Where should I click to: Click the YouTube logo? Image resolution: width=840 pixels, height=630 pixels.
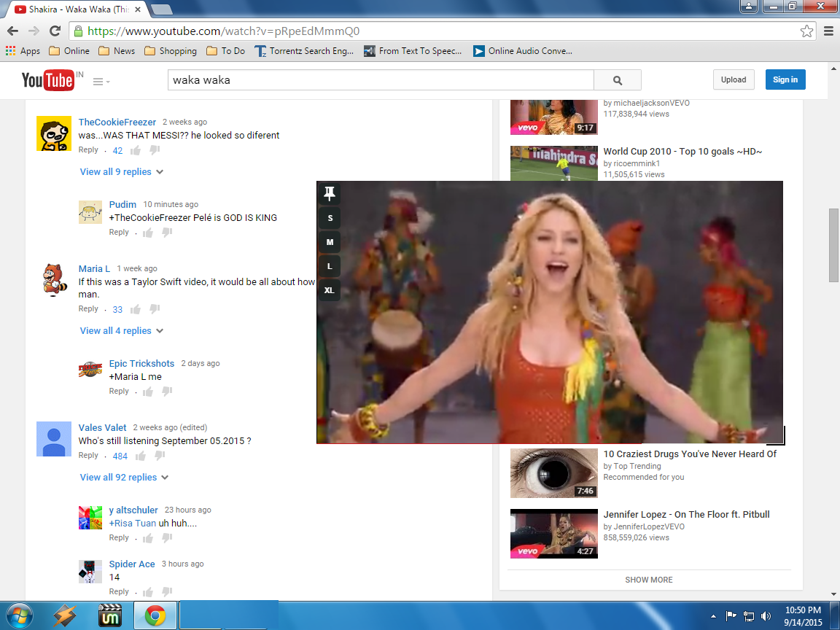click(x=47, y=80)
